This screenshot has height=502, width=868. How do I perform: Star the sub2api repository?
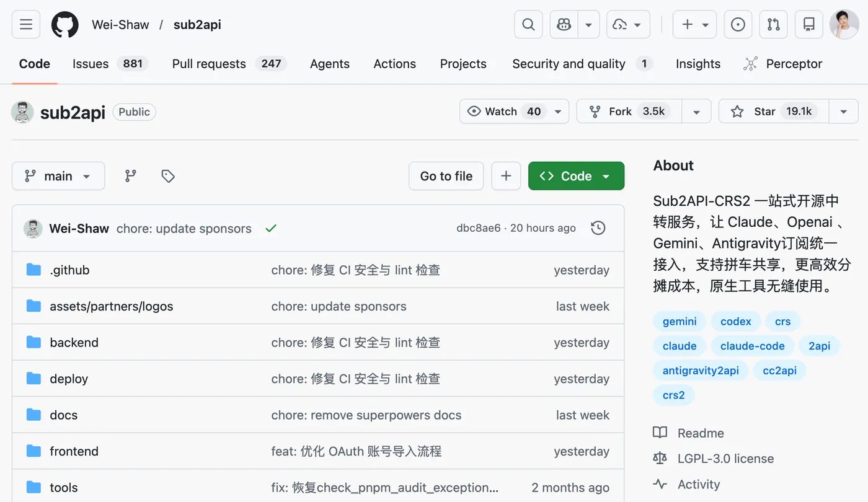pos(774,112)
